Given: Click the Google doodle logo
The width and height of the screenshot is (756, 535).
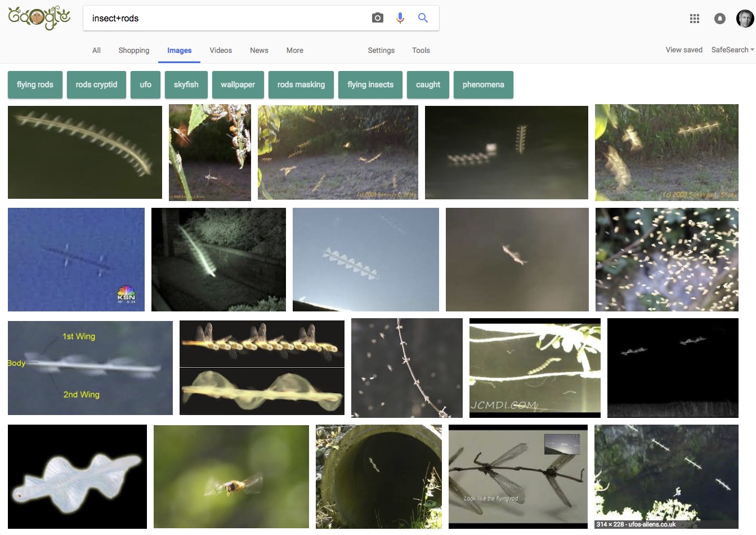Looking at the screenshot, I should (x=38, y=17).
